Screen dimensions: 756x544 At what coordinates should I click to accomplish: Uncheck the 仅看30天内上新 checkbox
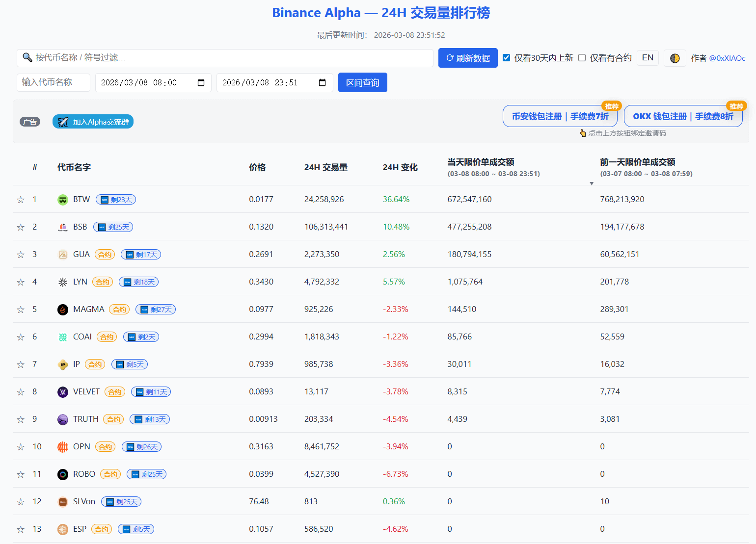[x=507, y=58]
